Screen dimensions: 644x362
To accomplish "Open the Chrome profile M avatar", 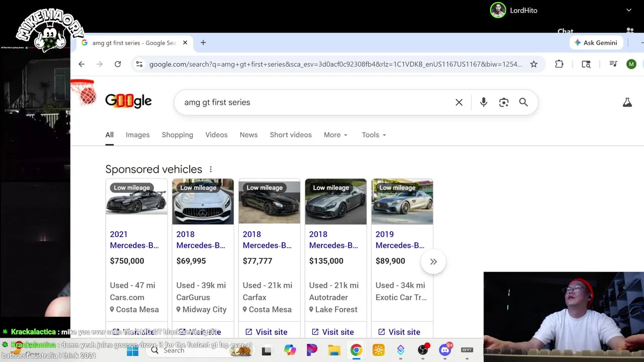I will click(631, 64).
